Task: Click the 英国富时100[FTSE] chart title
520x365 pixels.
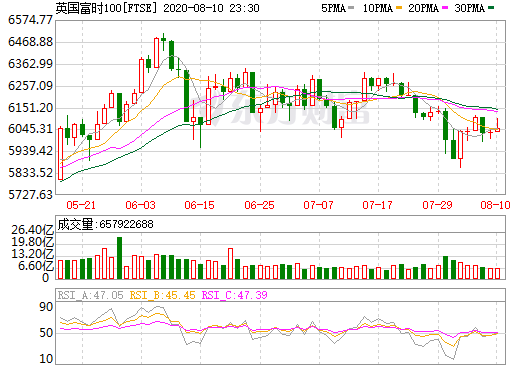Action: tap(106, 8)
